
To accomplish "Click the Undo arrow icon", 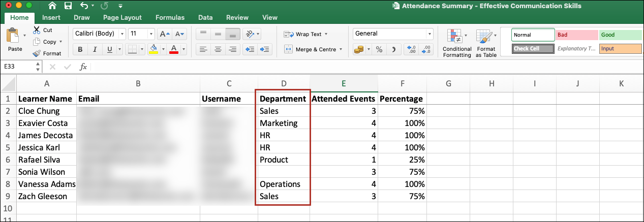I will coord(84,6).
